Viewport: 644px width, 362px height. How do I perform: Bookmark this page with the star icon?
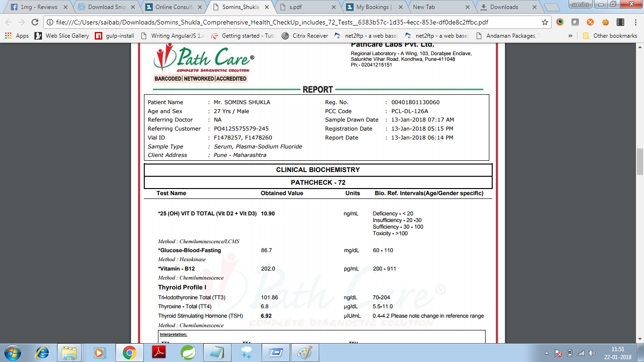545,22
